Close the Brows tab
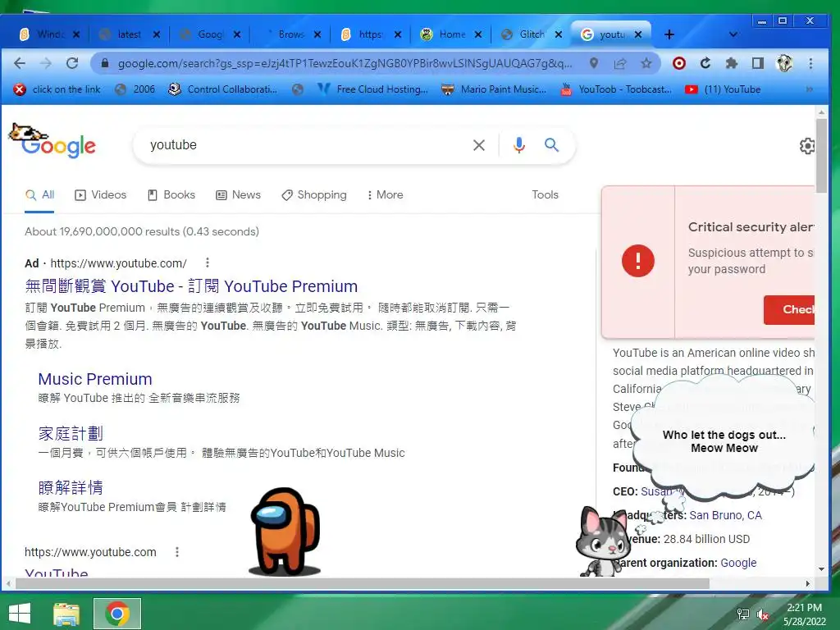The height and width of the screenshot is (630, 840). pyautogui.click(x=317, y=34)
